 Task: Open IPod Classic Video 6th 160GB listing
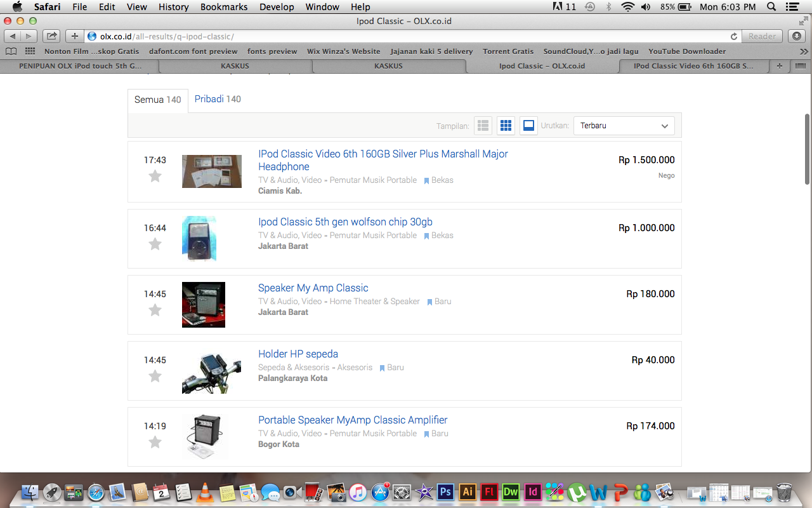click(x=383, y=160)
